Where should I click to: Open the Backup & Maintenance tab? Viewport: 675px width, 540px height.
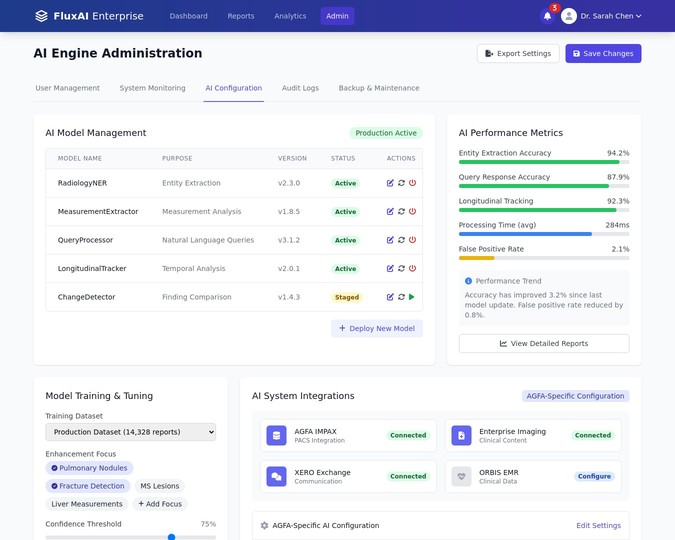(379, 88)
